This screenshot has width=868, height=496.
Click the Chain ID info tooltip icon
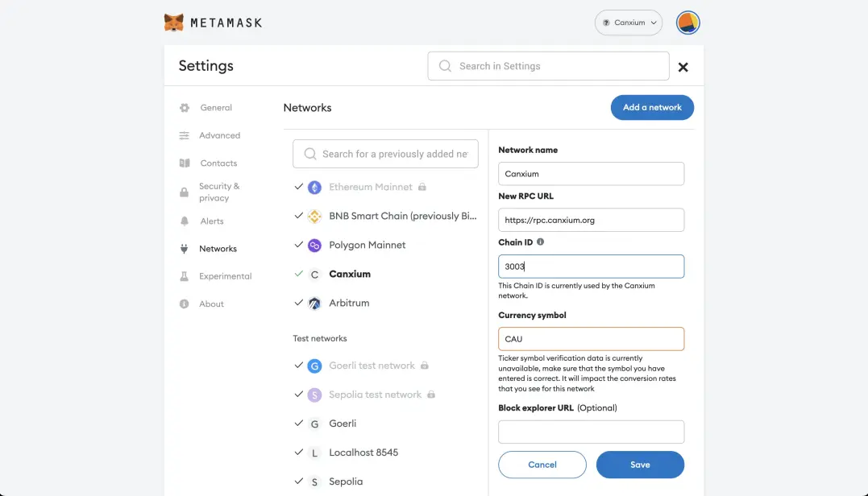(540, 242)
